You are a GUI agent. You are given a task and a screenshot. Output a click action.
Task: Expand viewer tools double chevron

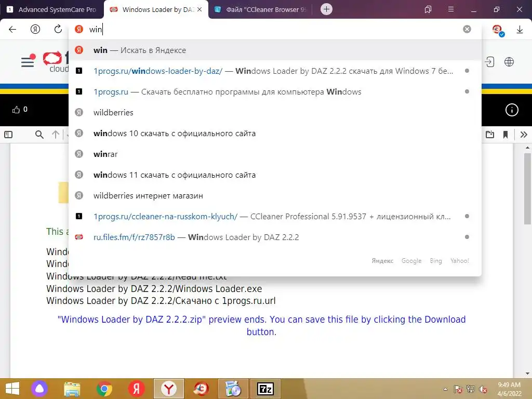524,135
